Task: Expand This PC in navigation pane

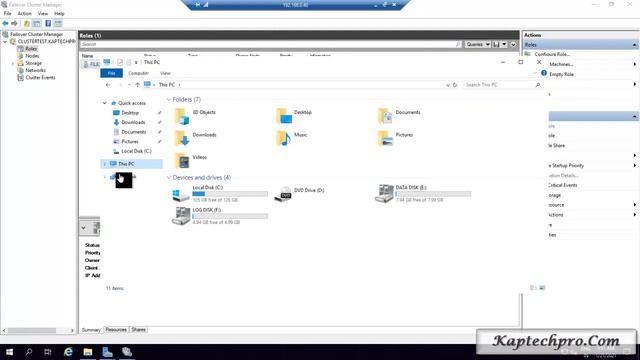Action: (x=104, y=164)
